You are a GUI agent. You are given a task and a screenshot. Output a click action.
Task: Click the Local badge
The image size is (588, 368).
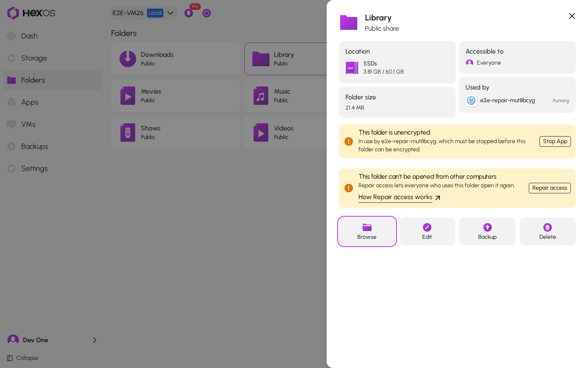[x=155, y=13]
